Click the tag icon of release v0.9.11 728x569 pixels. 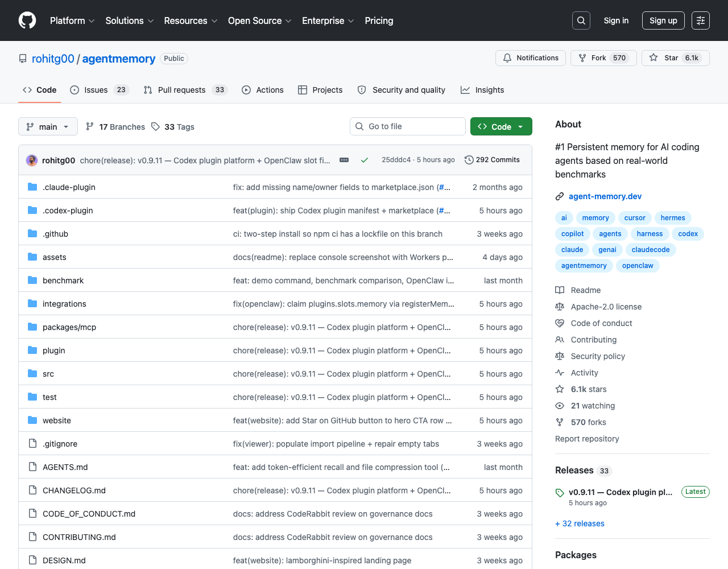[x=560, y=493]
